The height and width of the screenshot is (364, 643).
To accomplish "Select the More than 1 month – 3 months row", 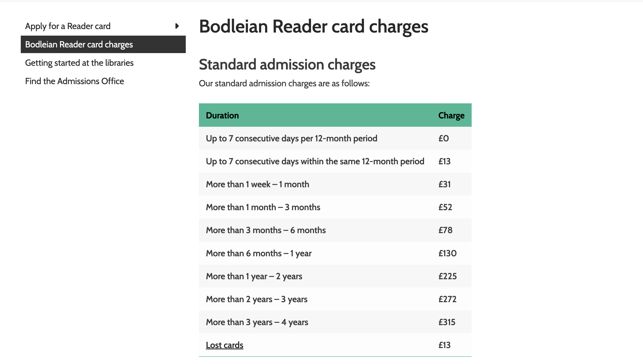I will [x=335, y=207].
